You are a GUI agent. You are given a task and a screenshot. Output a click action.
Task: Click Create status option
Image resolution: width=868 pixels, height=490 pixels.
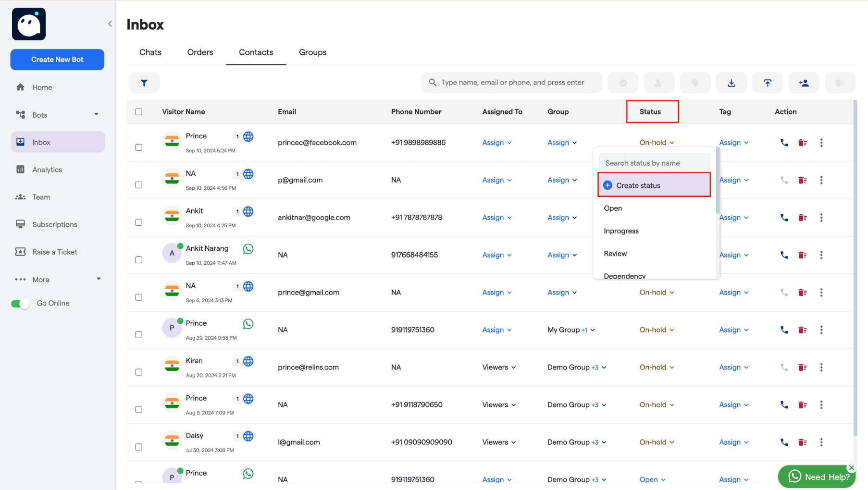click(x=654, y=185)
